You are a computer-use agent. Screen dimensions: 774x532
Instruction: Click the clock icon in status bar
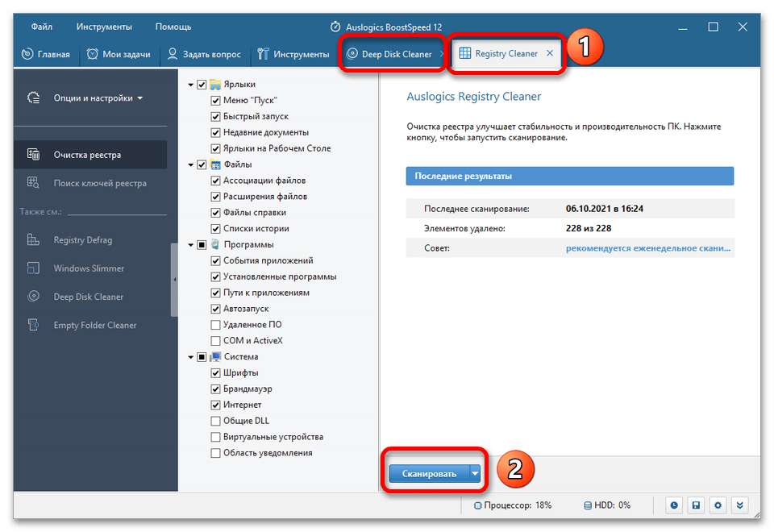[x=675, y=505]
